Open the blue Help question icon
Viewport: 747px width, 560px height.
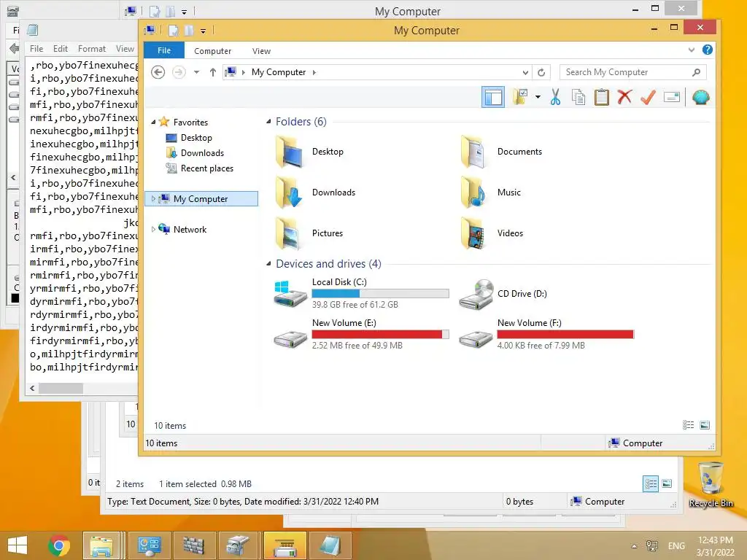coord(708,50)
